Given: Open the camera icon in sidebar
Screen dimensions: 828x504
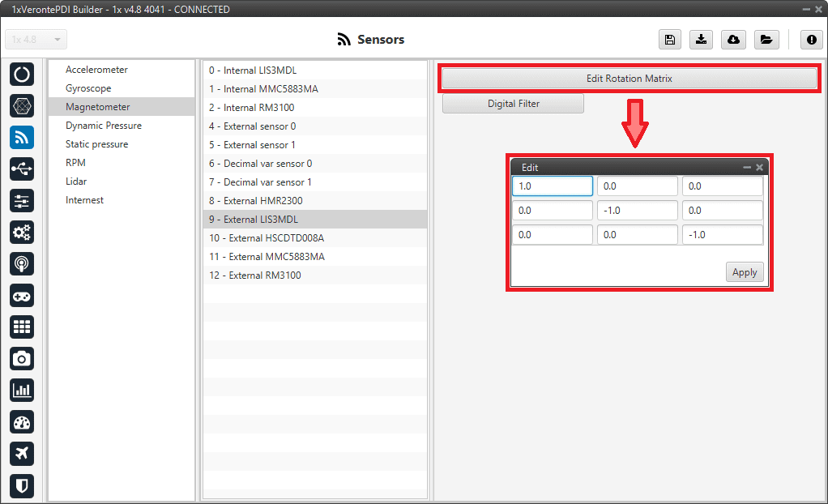Looking at the screenshot, I should click(x=22, y=358).
